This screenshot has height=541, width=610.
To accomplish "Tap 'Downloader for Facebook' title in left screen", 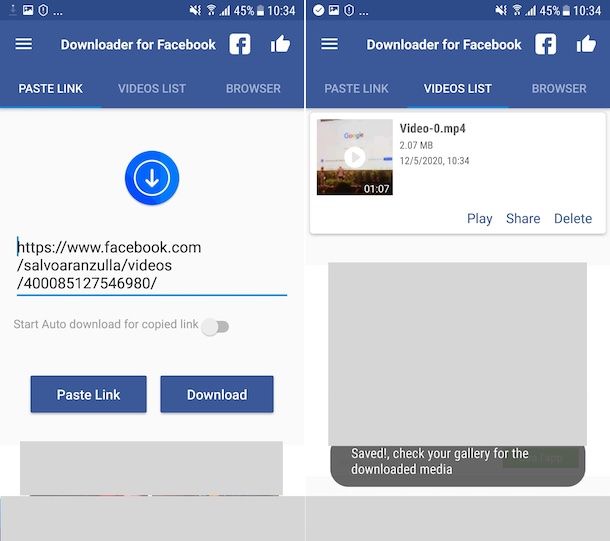I will 138,44.
